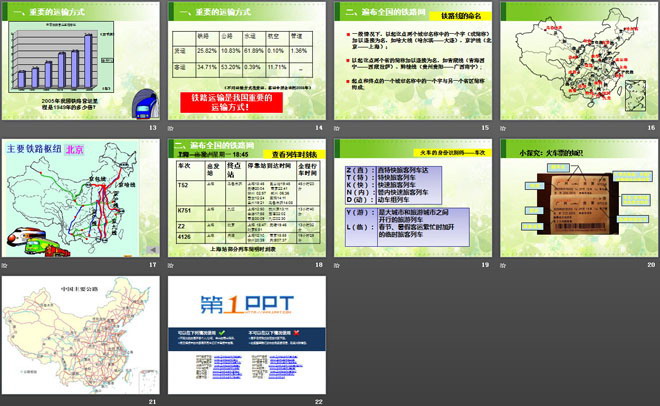Click the animation star icon under slide 14
Image resolution: width=660 pixels, height=406 pixels.
pyautogui.click(x=170, y=128)
